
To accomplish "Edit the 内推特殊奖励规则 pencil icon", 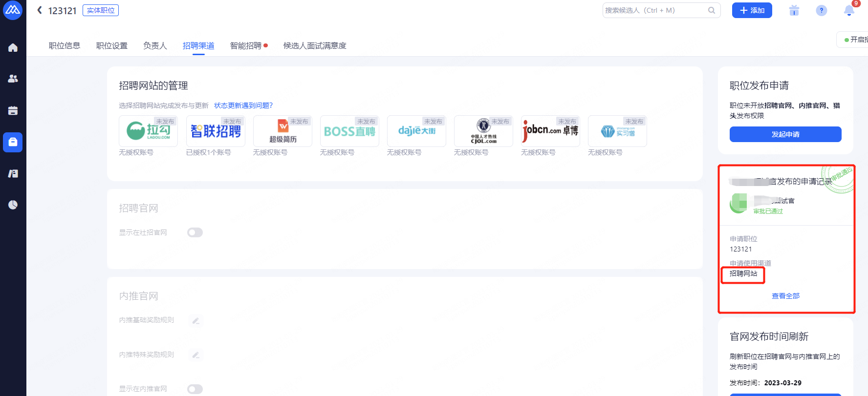I will point(195,355).
